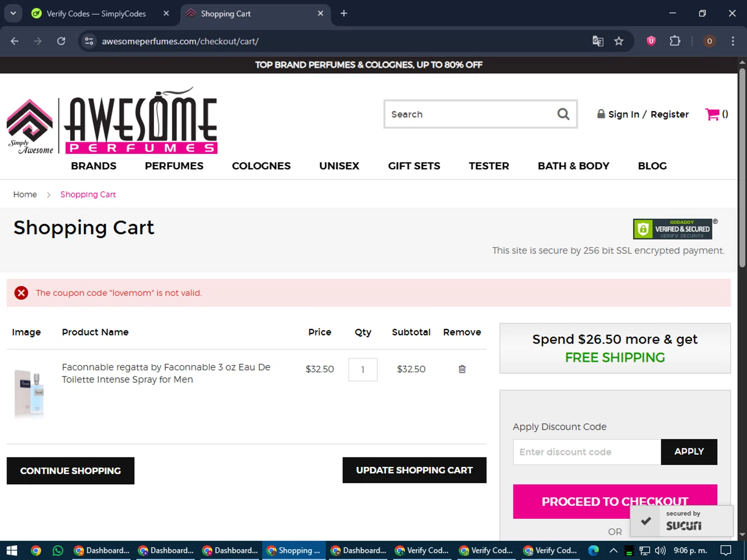The width and height of the screenshot is (747, 560).
Task: Open the UNISEX menu
Action: 339,166
